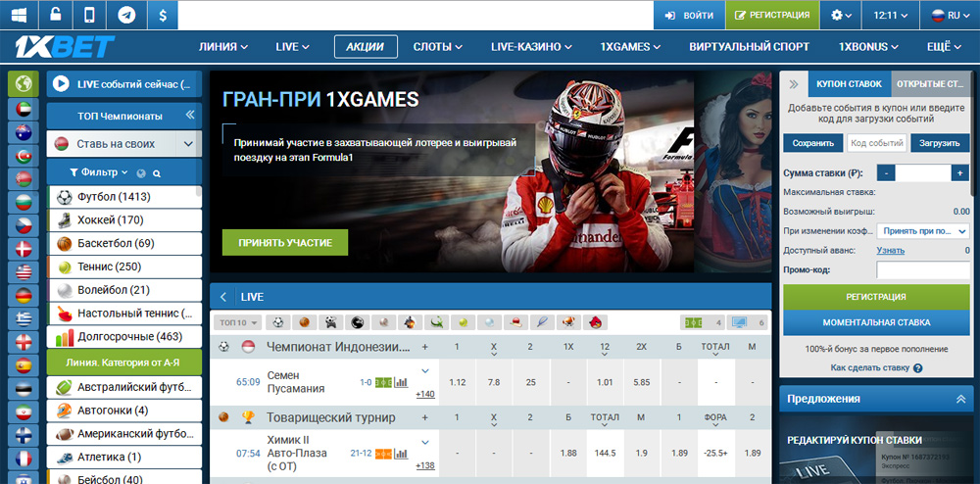This screenshot has height=484, width=980.
Task: Open the LIVE navigation dropdown
Action: 292,47
